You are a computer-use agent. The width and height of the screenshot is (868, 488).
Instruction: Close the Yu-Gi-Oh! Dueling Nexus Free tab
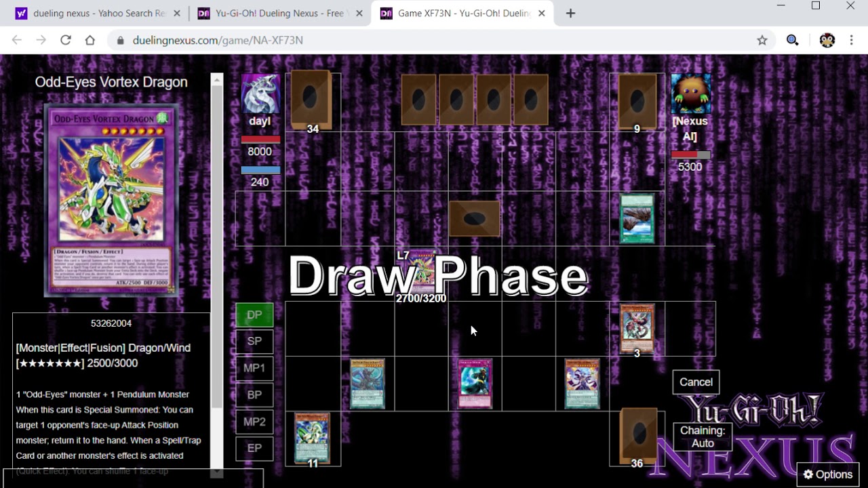359,14
